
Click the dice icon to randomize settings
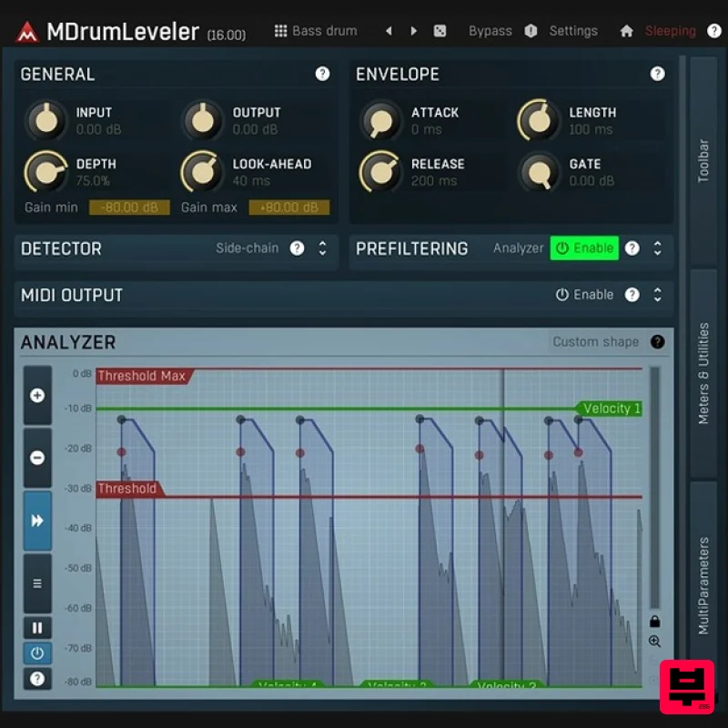[440, 30]
